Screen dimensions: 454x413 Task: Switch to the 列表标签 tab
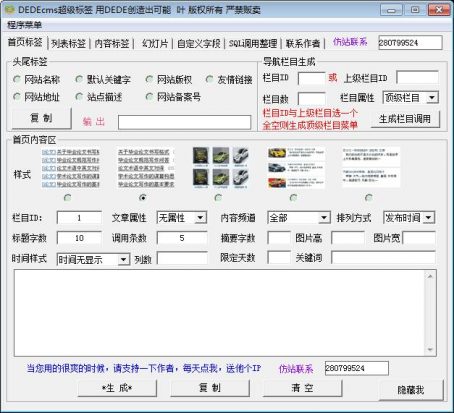[69, 43]
